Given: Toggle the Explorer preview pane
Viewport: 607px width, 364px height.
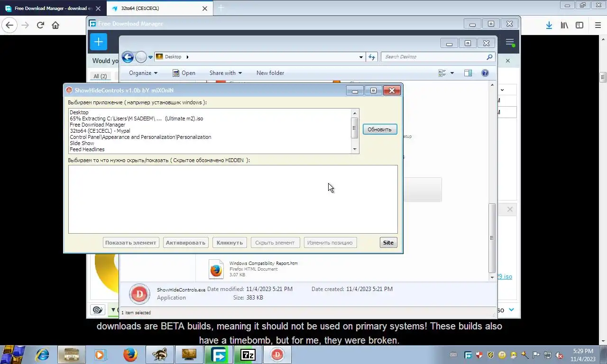Looking at the screenshot, I should coord(468,73).
